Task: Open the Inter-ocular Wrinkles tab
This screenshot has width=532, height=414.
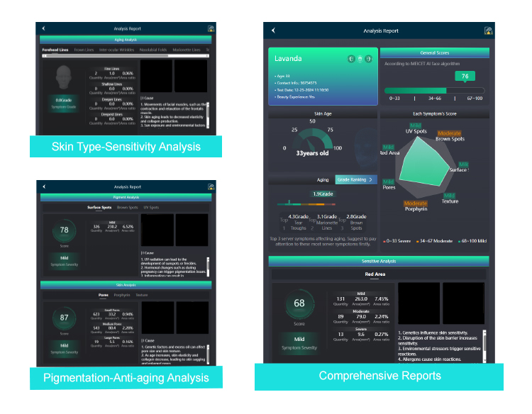Action: coord(117,50)
